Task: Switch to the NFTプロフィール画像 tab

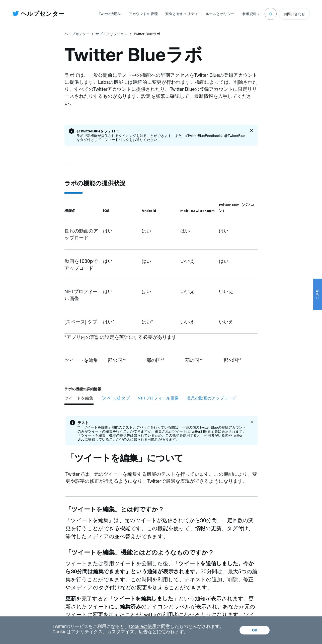Action: pyautogui.click(x=158, y=398)
